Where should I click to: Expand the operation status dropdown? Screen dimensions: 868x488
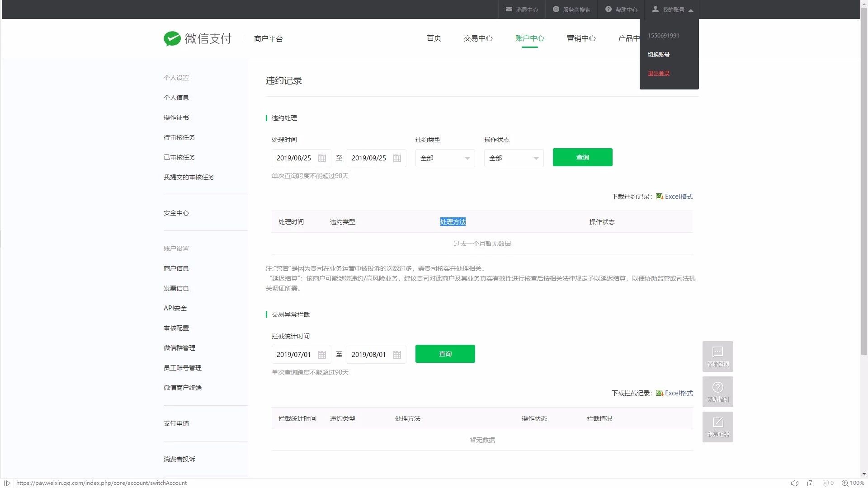(x=514, y=159)
